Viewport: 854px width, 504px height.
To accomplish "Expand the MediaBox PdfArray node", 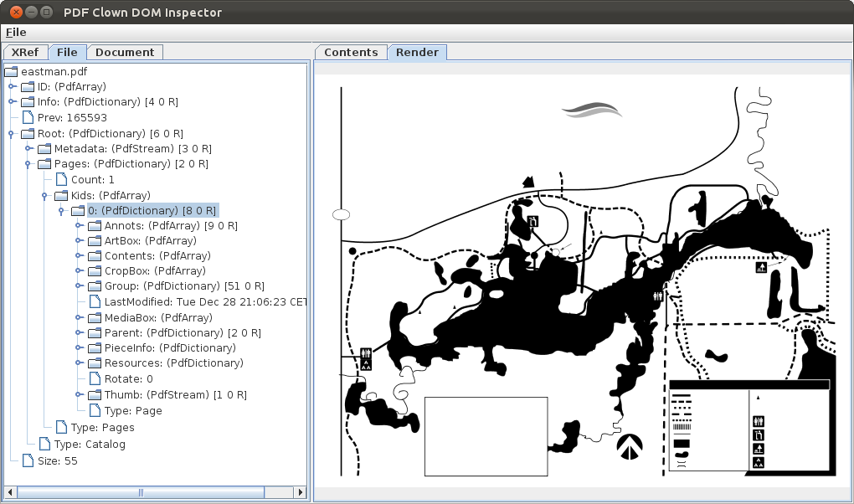I will tap(80, 318).
